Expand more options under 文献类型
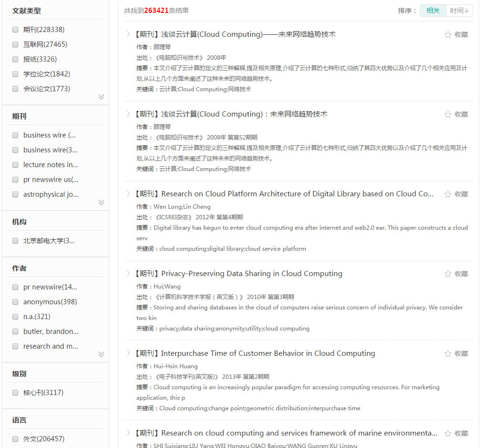 [x=101, y=97]
